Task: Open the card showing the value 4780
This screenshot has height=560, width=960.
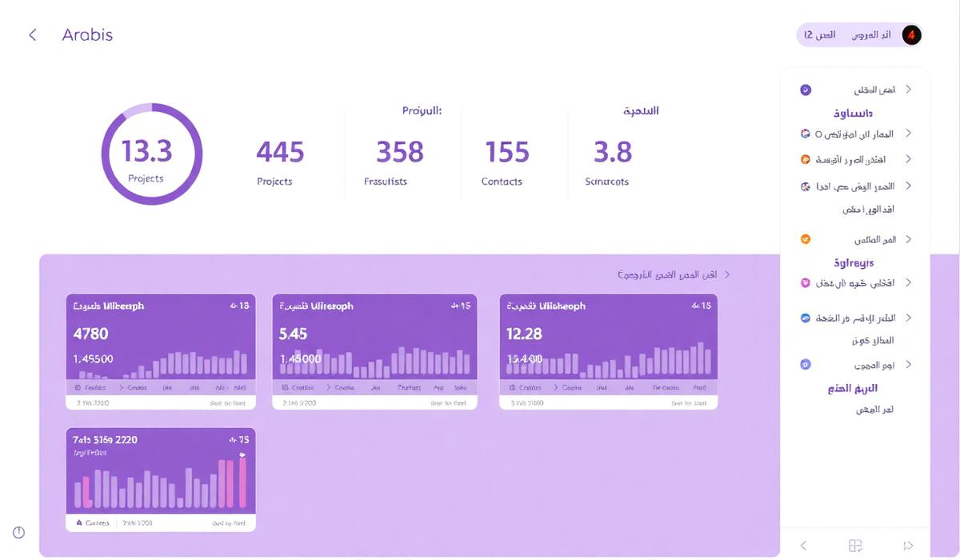Action: (161, 351)
